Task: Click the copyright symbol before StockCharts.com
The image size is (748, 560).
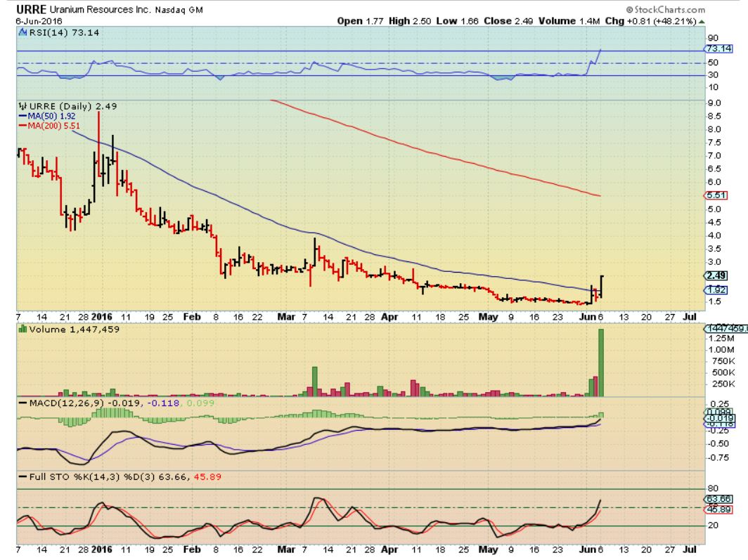Action: coord(629,10)
